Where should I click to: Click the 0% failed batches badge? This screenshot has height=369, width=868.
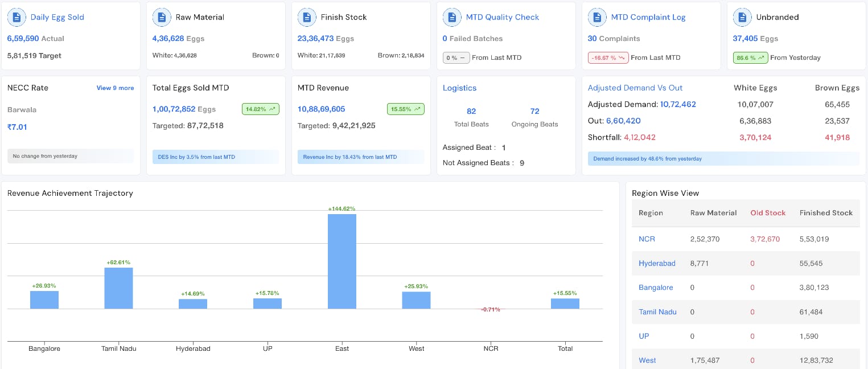coord(456,58)
